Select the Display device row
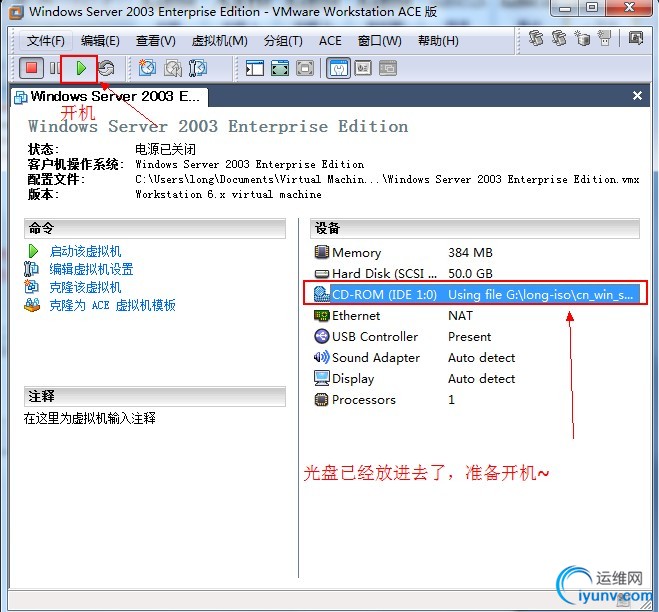 (x=476, y=378)
